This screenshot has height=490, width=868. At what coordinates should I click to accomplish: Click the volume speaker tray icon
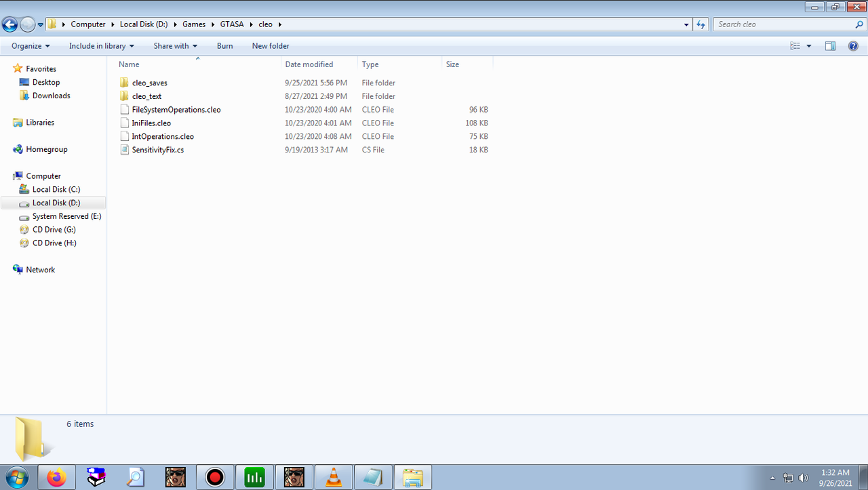point(804,478)
